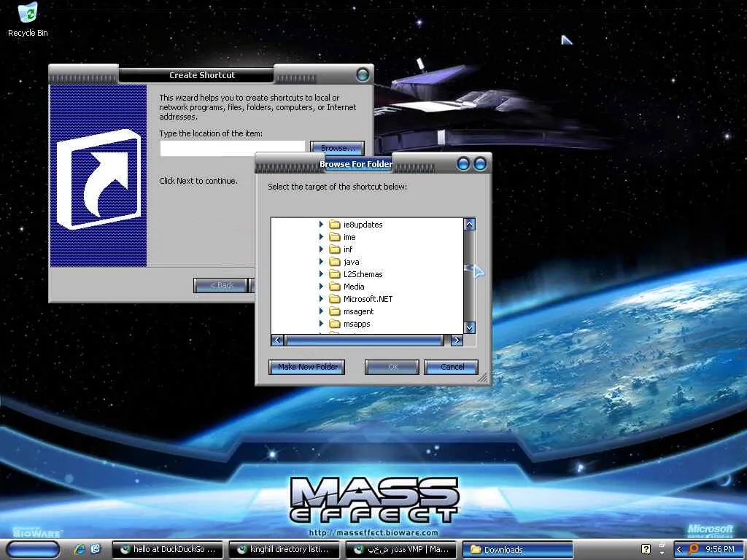Click the 'java' folder name
The width and height of the screenshot is (747, 560).
tap(352, 262)
